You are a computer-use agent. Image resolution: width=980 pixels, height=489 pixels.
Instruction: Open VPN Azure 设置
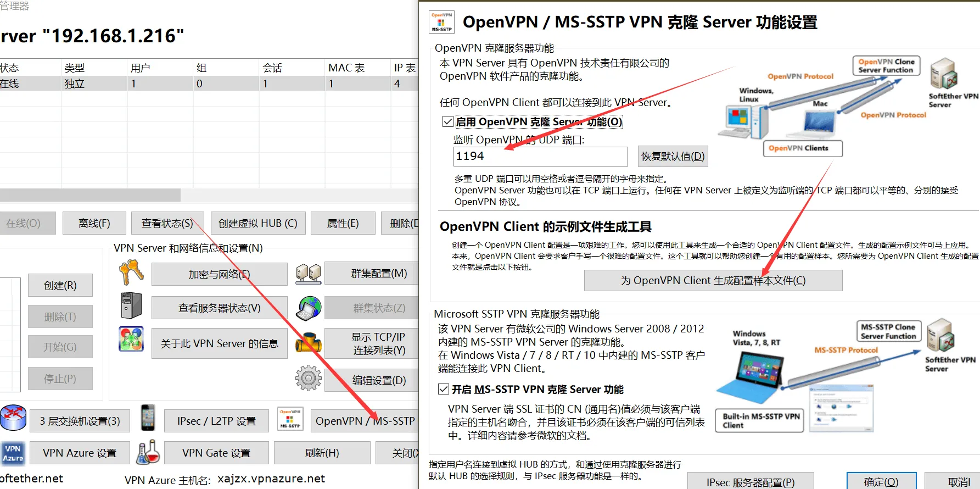pos(80,453)
